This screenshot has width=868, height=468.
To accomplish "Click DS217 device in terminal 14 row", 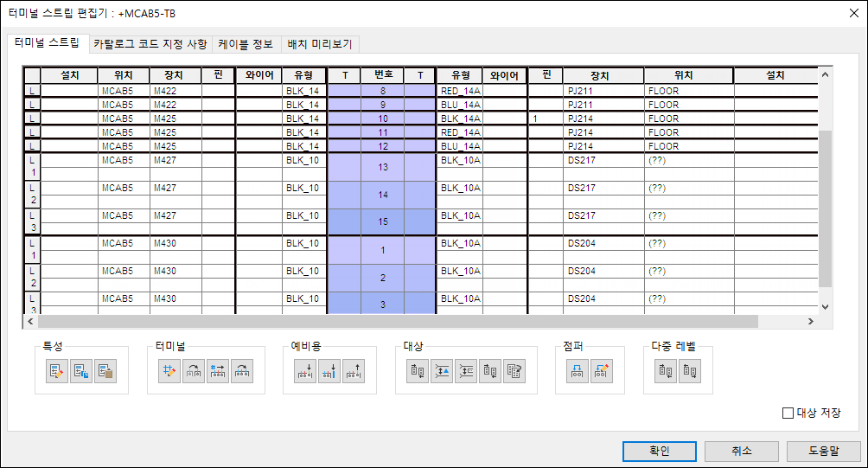I will pos(603,188).
